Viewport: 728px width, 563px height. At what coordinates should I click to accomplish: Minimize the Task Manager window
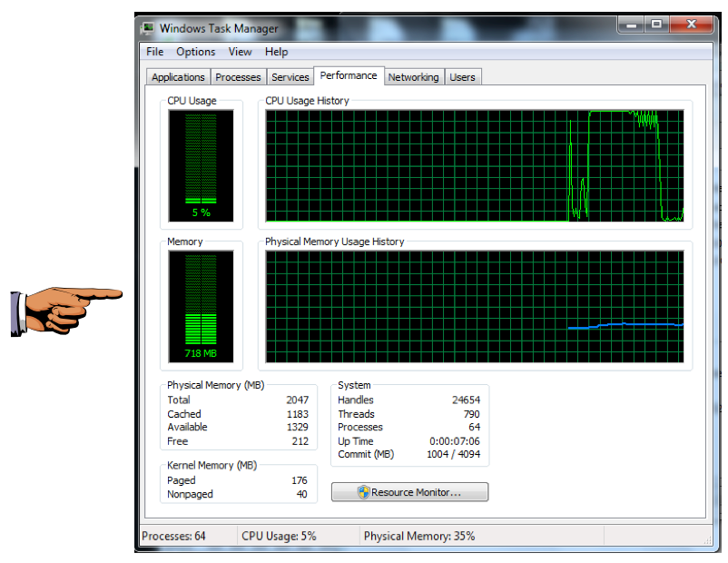click(631, 25)
